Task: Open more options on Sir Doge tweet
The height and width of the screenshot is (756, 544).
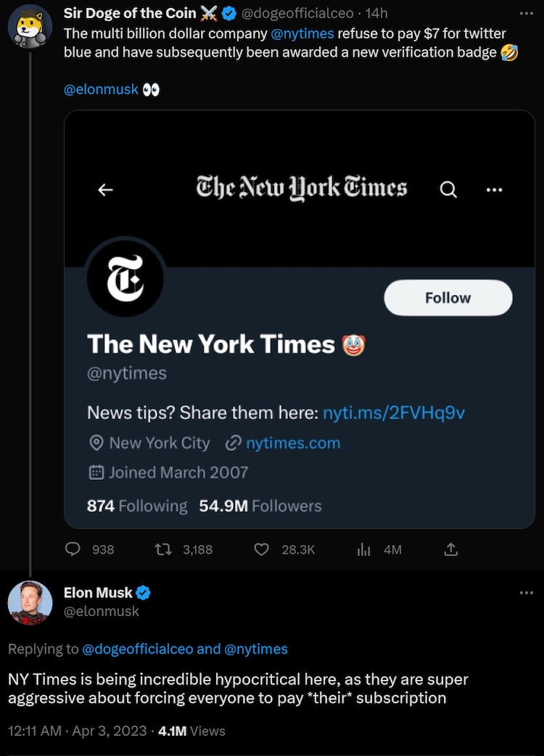Action: [526, 13]
